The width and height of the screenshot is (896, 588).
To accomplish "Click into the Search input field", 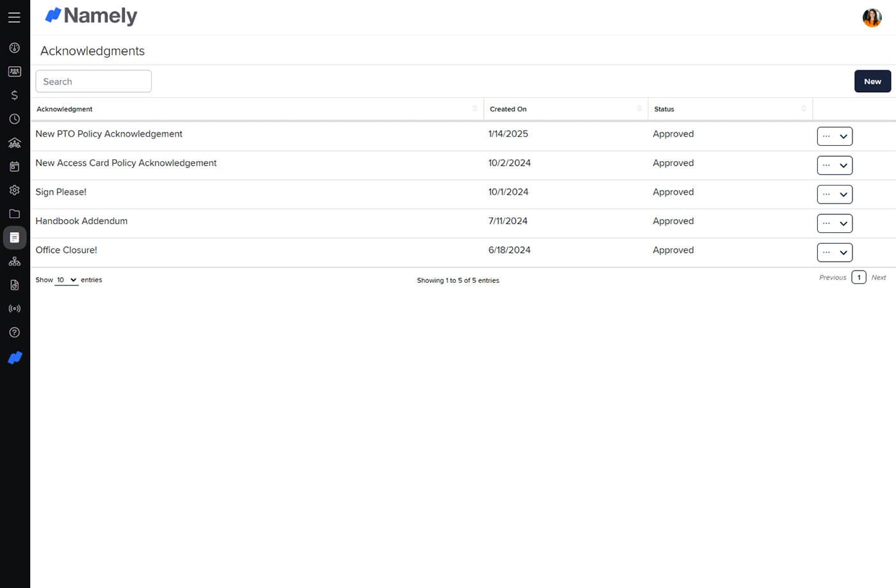I will (93, 81).
